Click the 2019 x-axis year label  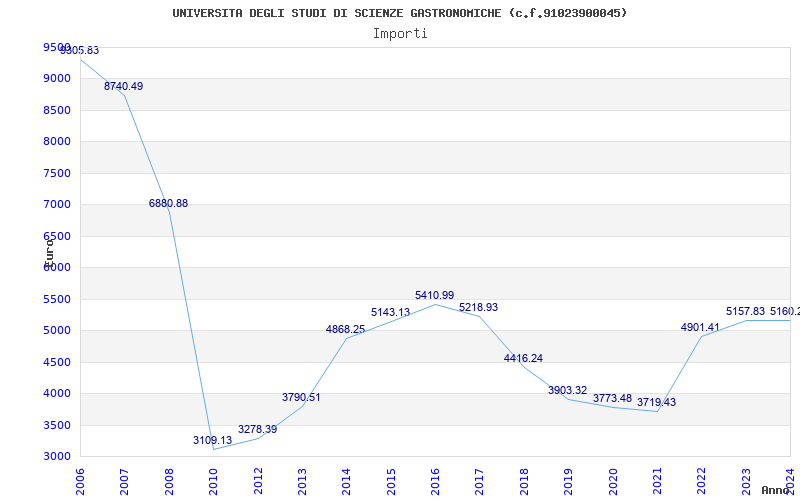(568, 482)
